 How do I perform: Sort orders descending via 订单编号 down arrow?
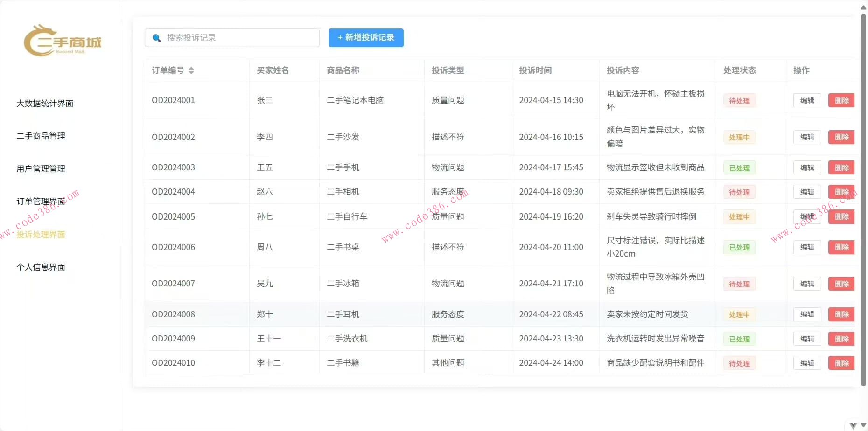tap(191, 73)
